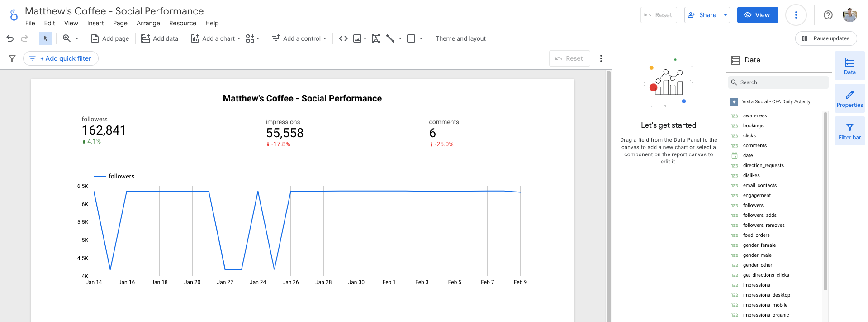Open the quick filter bar more options
Screen dimensions: 868x322
601,58
